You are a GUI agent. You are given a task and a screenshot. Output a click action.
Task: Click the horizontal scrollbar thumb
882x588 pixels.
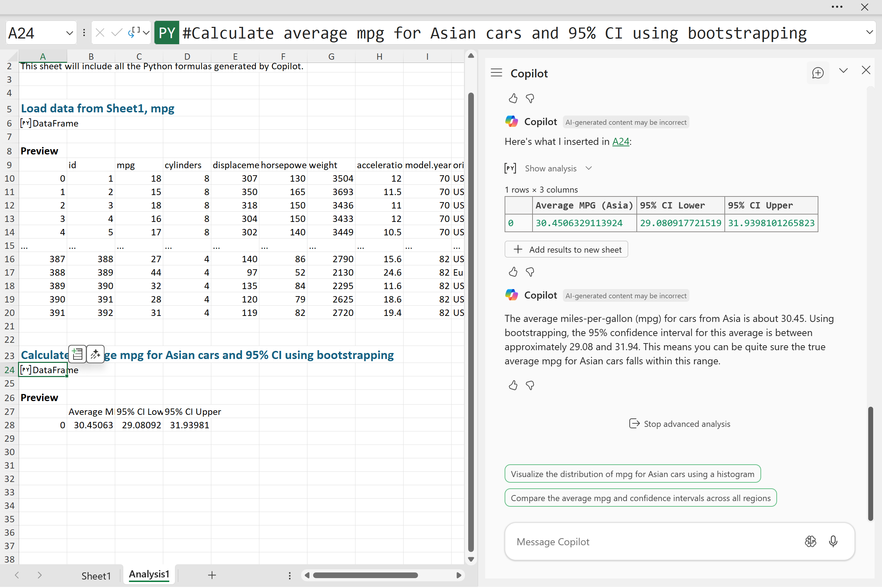(x=365, y=575)
